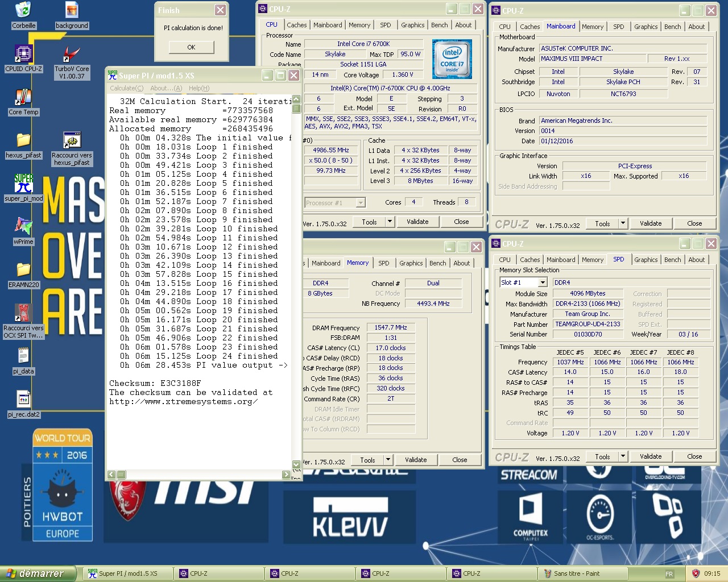
Task: Expand the Tools dropdown arrow in the CPU window
Action: [390, 222]
